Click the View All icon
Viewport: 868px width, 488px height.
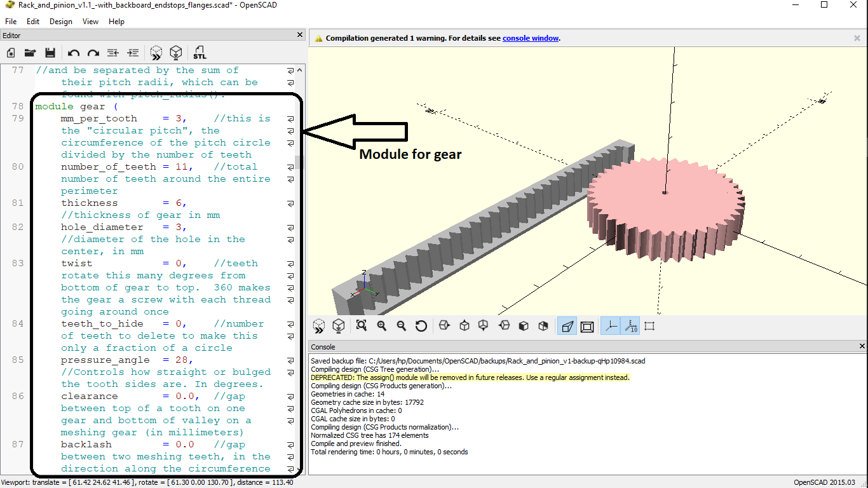(x=362, y=326)
